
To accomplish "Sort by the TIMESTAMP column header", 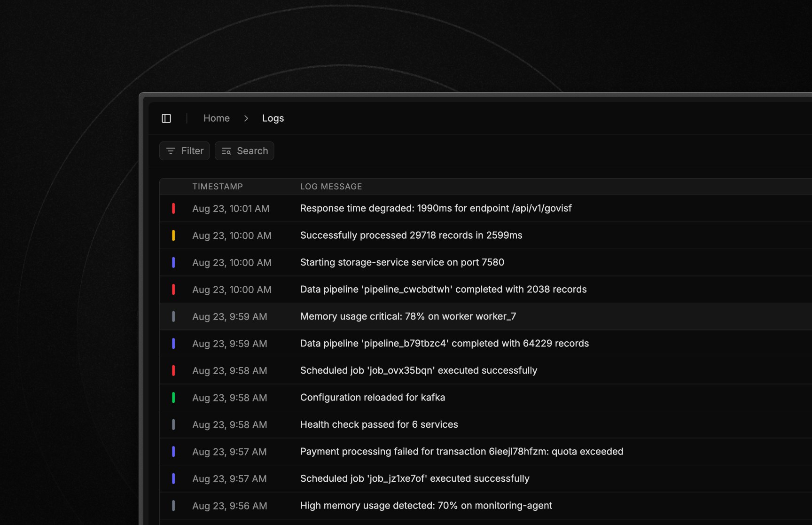I will click(x=218, y=187).
